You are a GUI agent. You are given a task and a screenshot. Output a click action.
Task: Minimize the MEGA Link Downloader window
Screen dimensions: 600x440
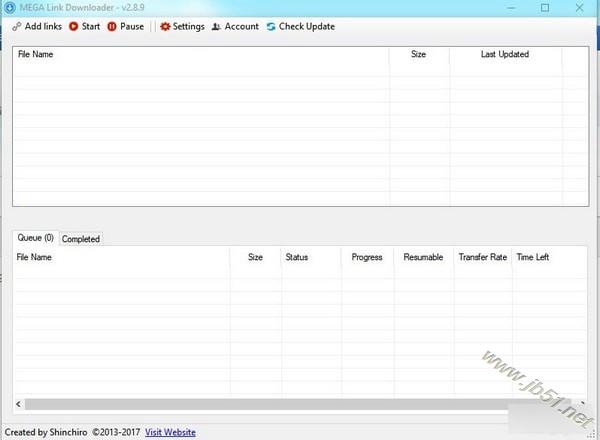[x=511, y=8]
